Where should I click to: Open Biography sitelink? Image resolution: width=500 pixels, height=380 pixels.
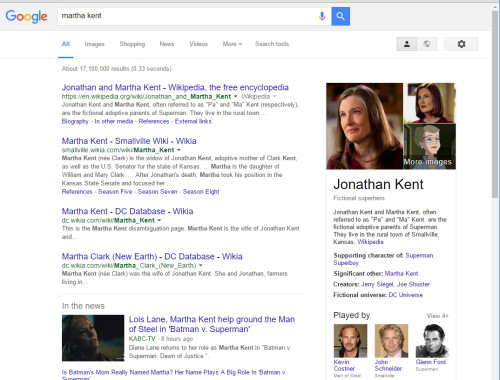pyautogui.click(x=75, y=121)
